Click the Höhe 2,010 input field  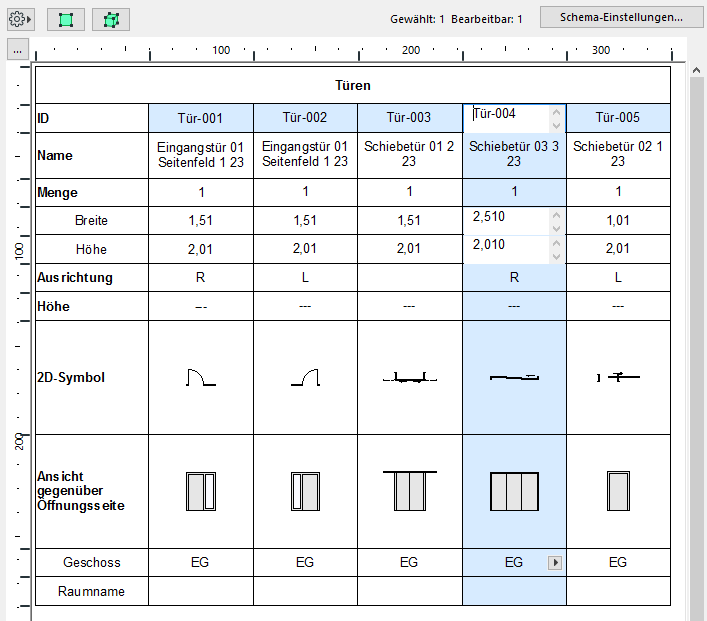click(x=506, y=249)
